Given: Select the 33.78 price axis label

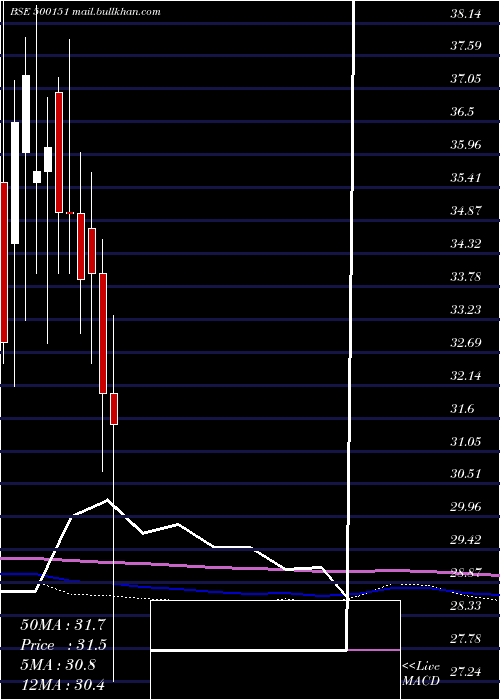Looking at the screenshot, I should tap(466, 277).
